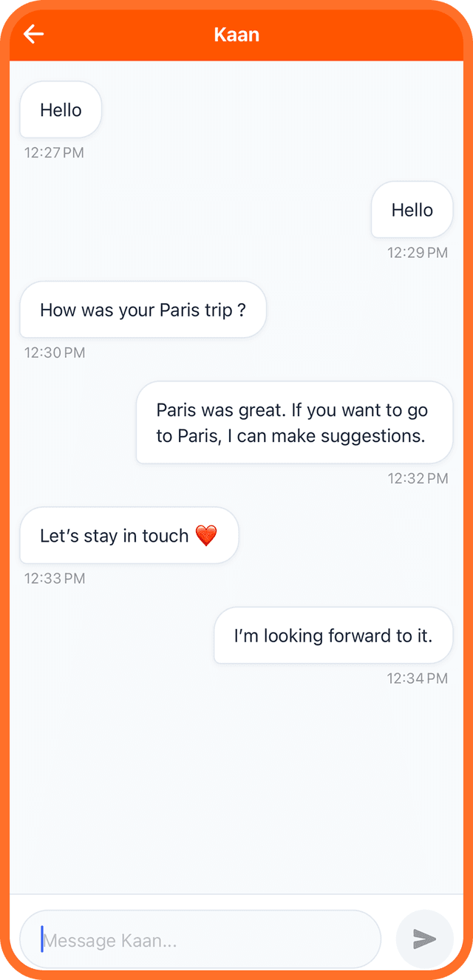This screenshot has width=473, height=980.
Task: Click the red heart emoji
Action: pyautogui.click(x=205, y=535)
